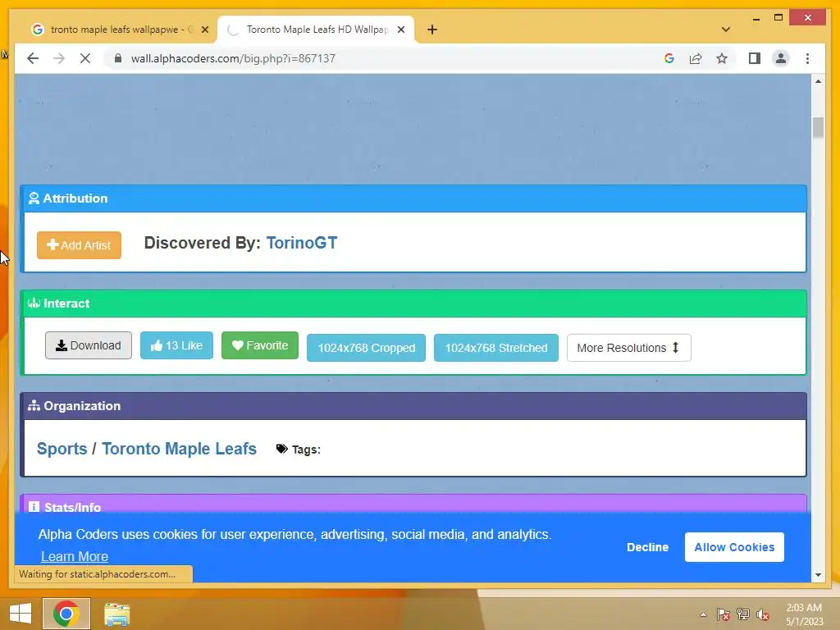Select Toronto Maple Leafs HD Wallpaper tab
The width and height of the screenshot is (840, 630).
[316, 30]
